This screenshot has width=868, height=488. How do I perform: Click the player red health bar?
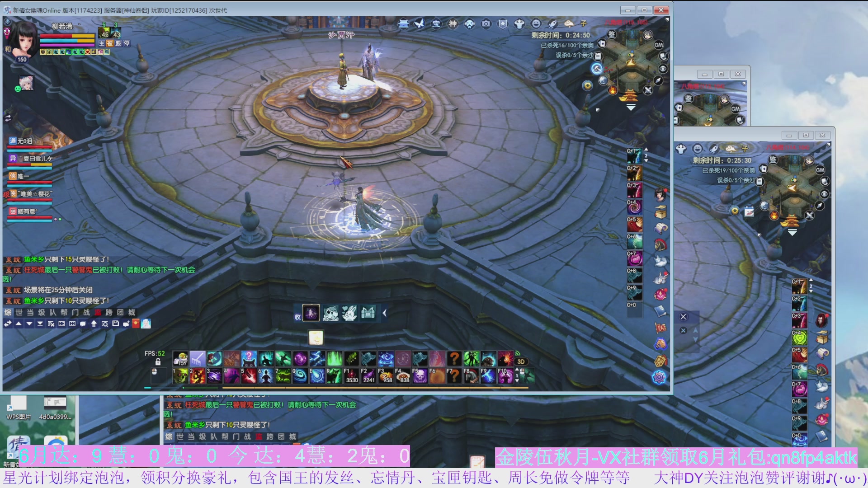point(67,36)
